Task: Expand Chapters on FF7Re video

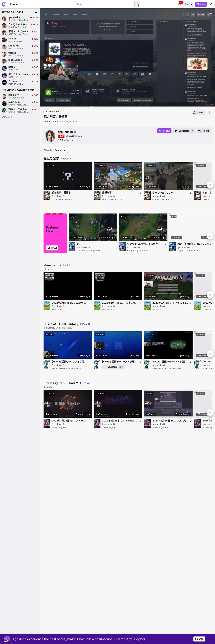Action: pyautogui.click(x=113, y=367)
